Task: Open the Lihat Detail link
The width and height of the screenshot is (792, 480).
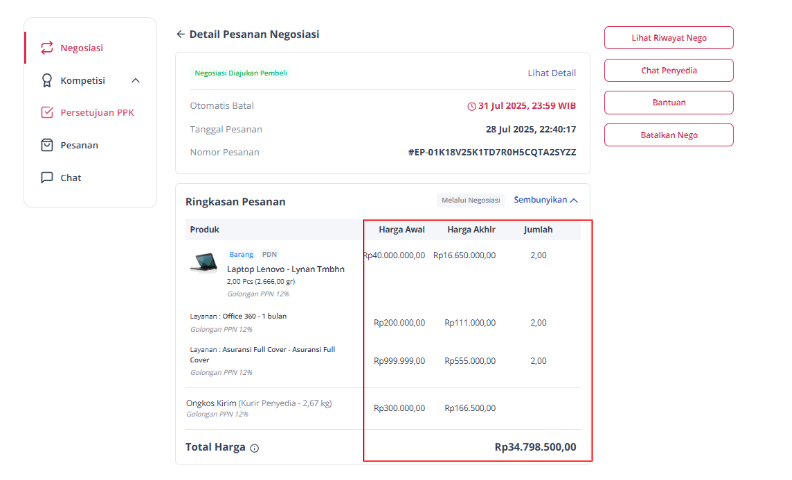Action: (552, 73)
